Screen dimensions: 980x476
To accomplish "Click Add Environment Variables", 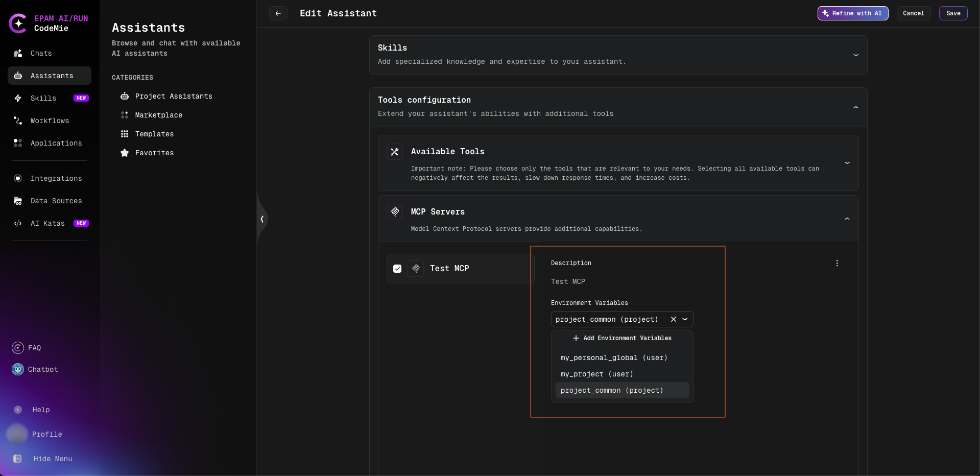I will [622, 338].
